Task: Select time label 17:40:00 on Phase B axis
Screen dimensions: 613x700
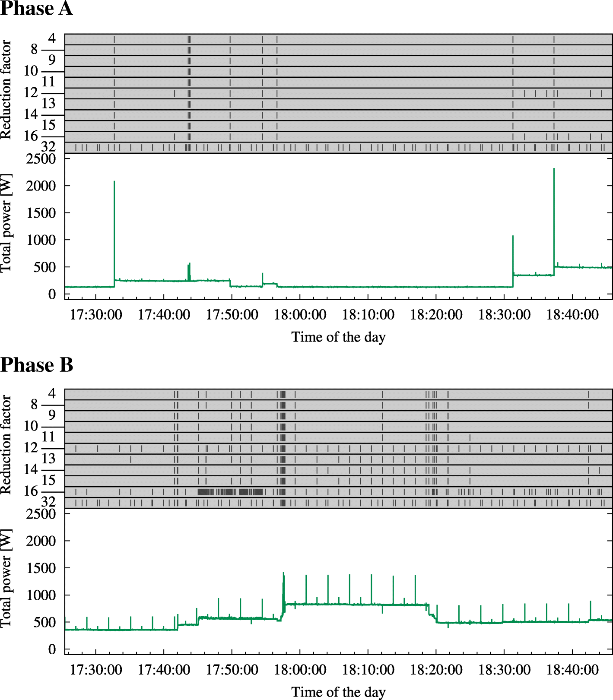Action: [164, 669]
